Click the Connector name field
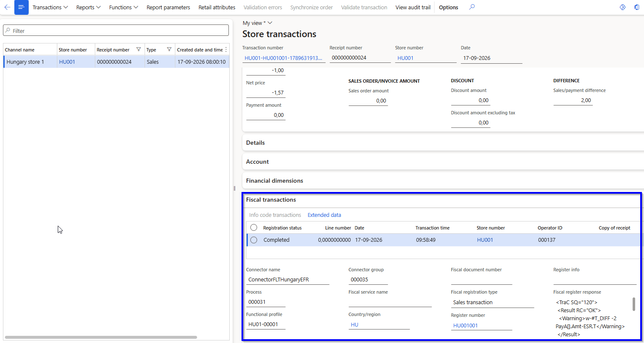 pyautogui.click(x=287, y=279)
